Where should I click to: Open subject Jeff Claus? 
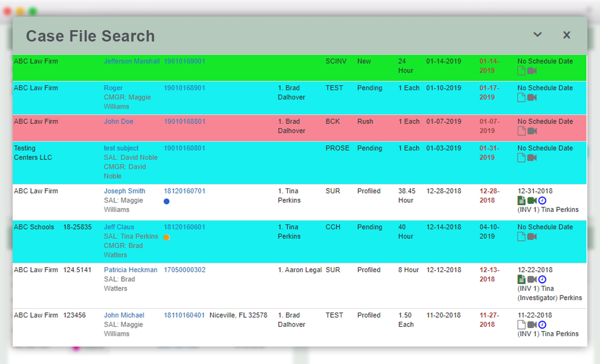119,227
